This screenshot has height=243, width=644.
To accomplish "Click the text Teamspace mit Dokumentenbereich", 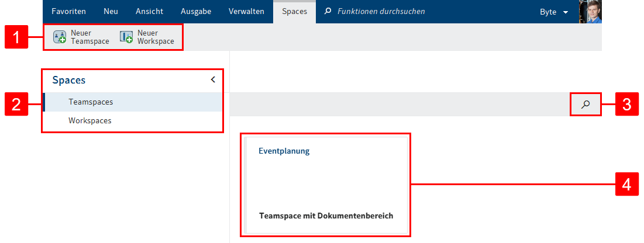I will pos(326,216).
